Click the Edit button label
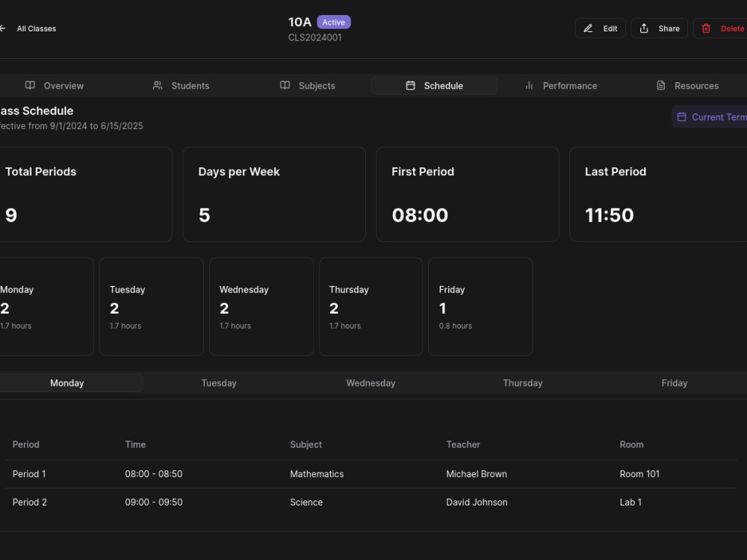This screenshot has height=560, width=747. click(610, 28)
